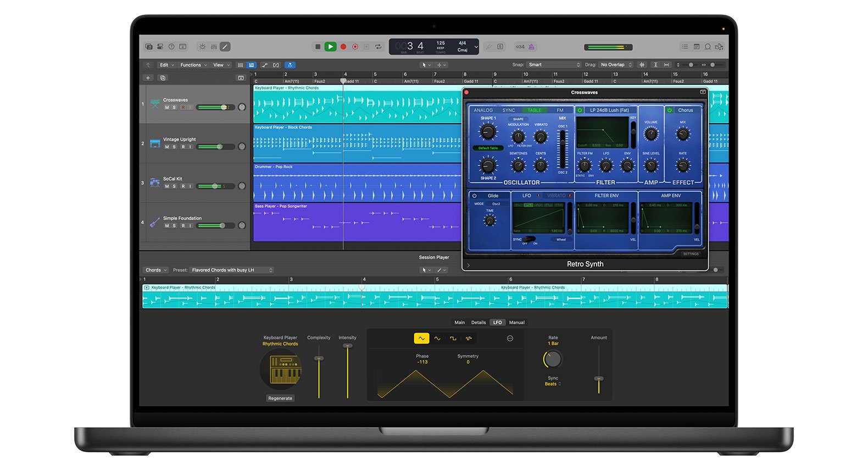Viewport: 868px width, 470px height.
Task: Select the triangle LFO waveform button
Action: (421, 339)
